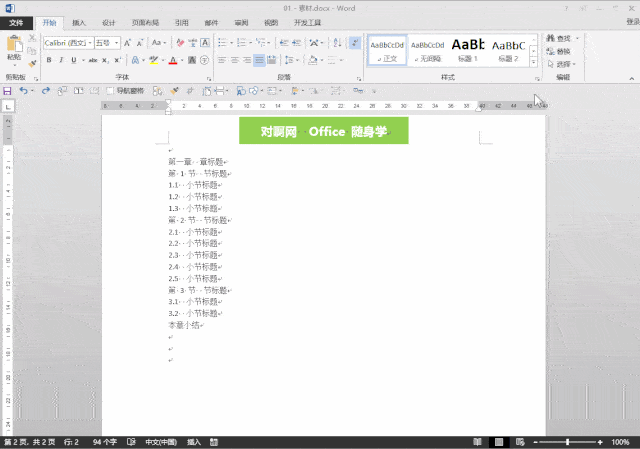The height and width of the screenshot is (449, 640).
Task: Toggle Italic formatting
Action: pyautogui.click(x=61, y=60)
